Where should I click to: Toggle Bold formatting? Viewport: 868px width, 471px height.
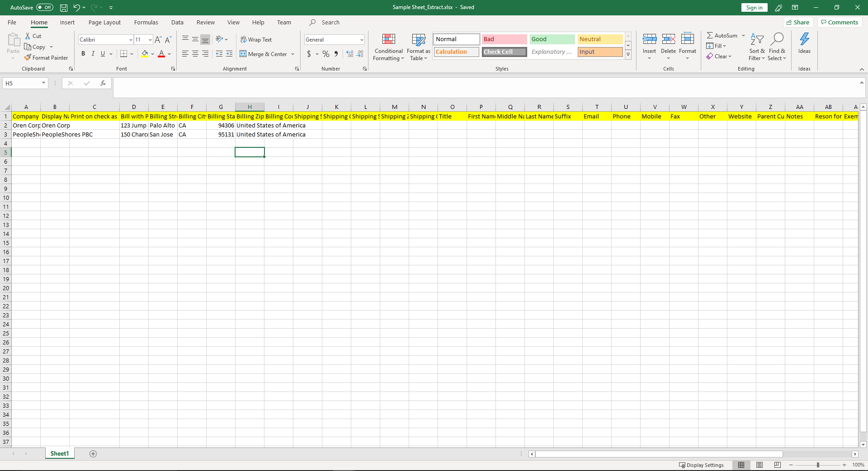83,54
